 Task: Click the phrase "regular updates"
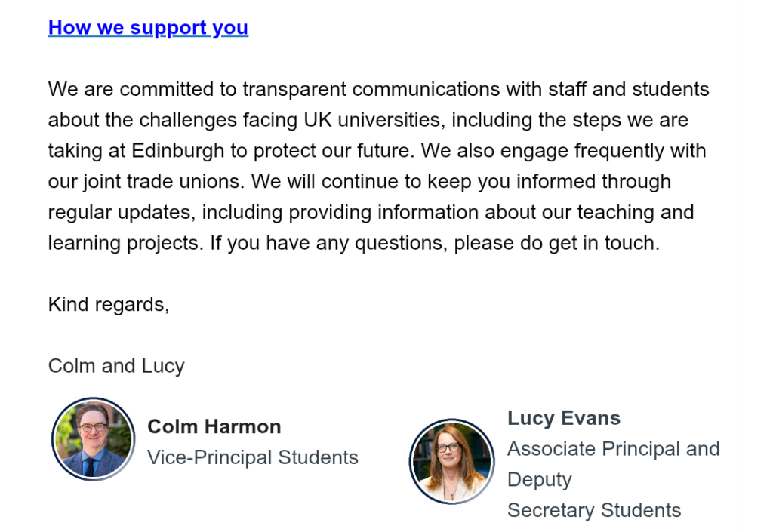click(x=120, y=212)
